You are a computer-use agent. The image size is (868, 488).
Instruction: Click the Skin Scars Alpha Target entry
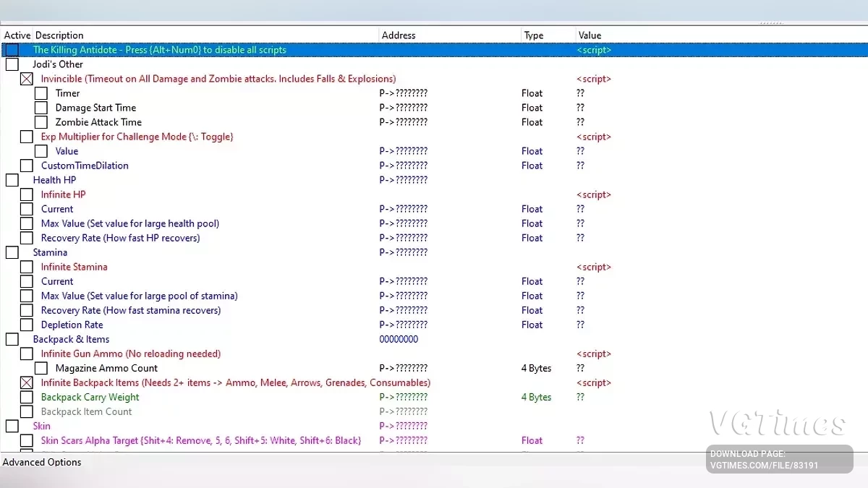(200, 440)
